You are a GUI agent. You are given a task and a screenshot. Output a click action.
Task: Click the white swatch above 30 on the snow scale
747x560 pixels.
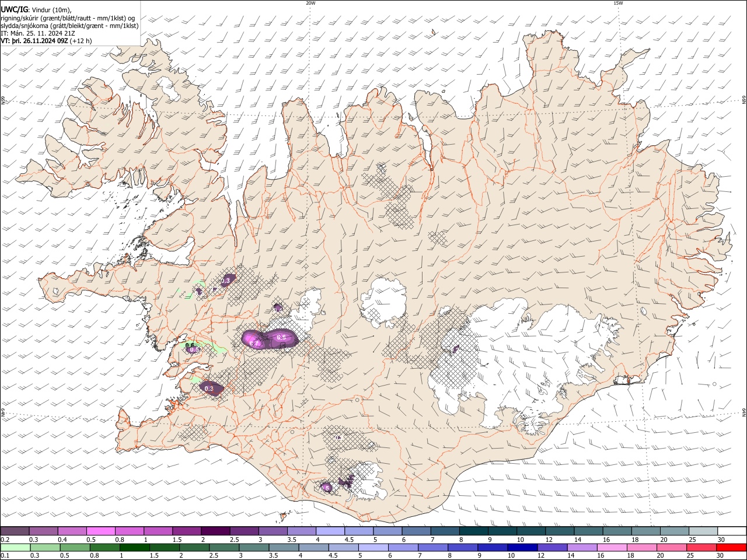tap(732, 531)
